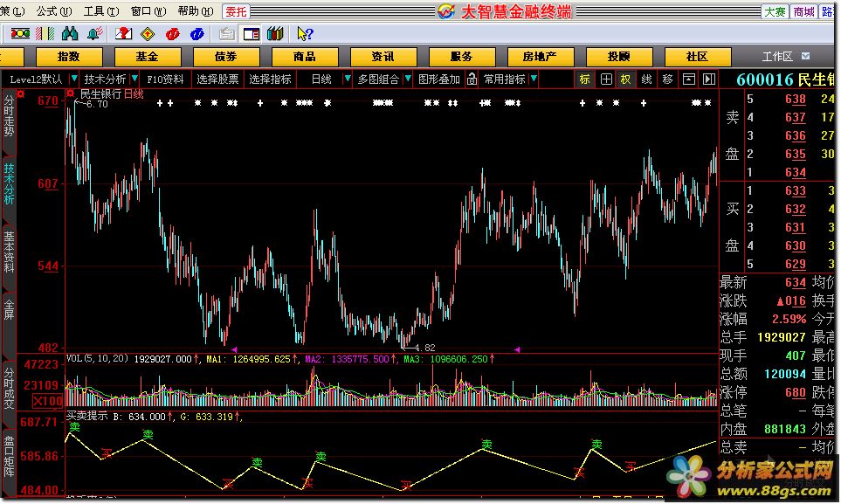This screenshot has height=504, width=841.
Task: Click the 资讯 category button
Action: tap(383, 57)
